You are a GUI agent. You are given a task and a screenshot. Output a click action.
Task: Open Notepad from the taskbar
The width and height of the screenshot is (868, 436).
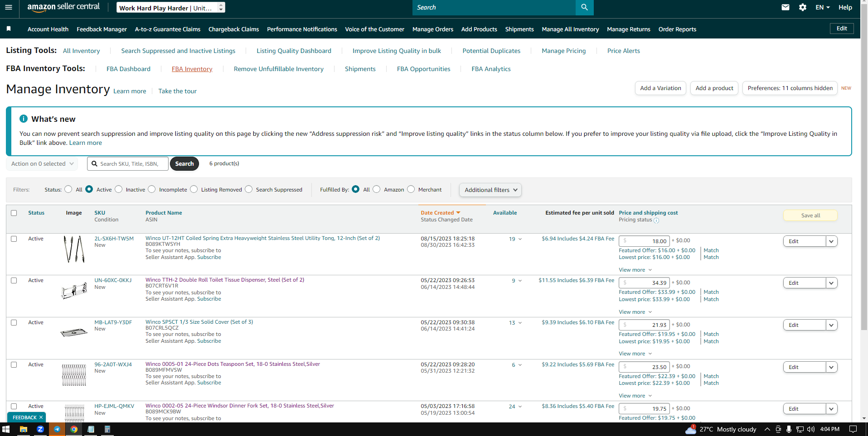coord(91,429)
